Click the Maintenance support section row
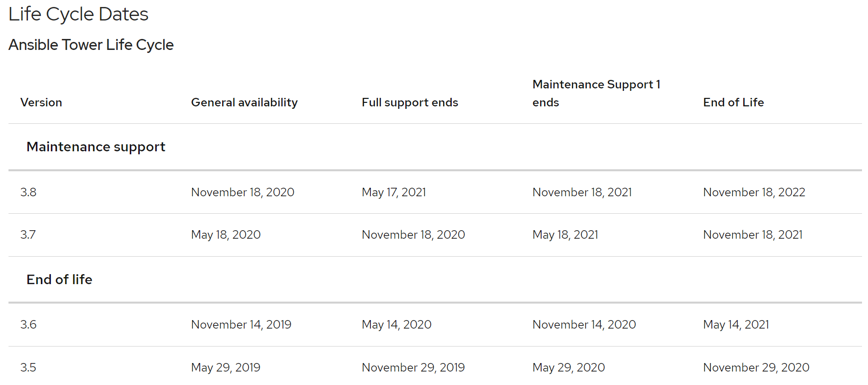The image size is (868, 385). (x=435, y=147)
